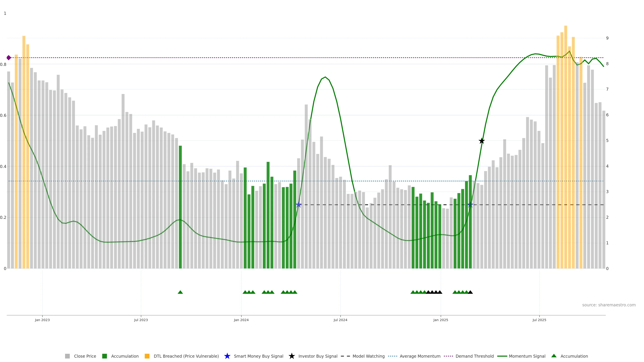Click the single green triangle near Sep 2023

click(x=180, y=292)
